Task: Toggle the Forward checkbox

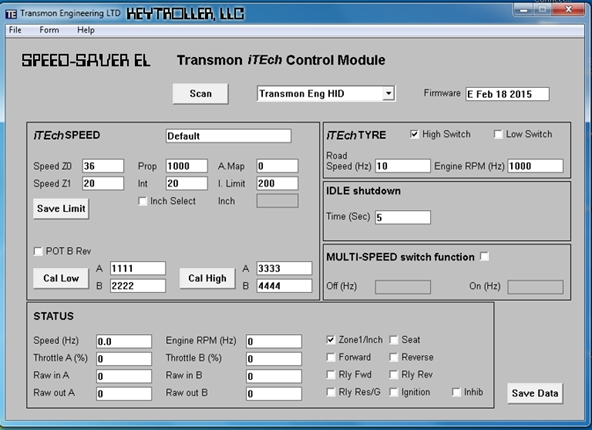Action: (x=330, y=357)
